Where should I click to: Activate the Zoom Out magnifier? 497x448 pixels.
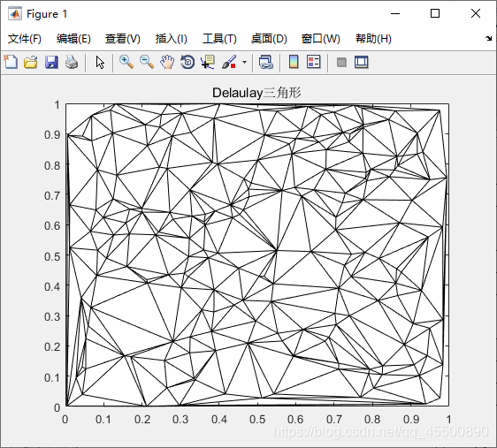147,62
